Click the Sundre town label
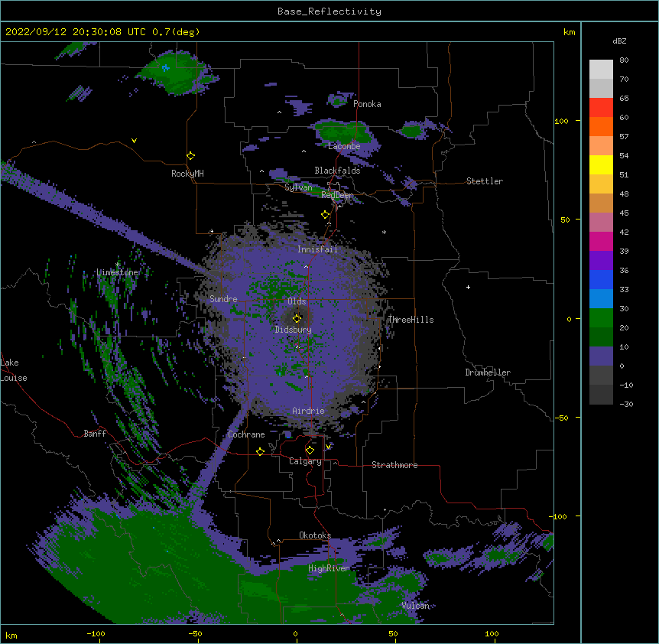Viewport: 659px width, 644px height. tap(223, 299)
